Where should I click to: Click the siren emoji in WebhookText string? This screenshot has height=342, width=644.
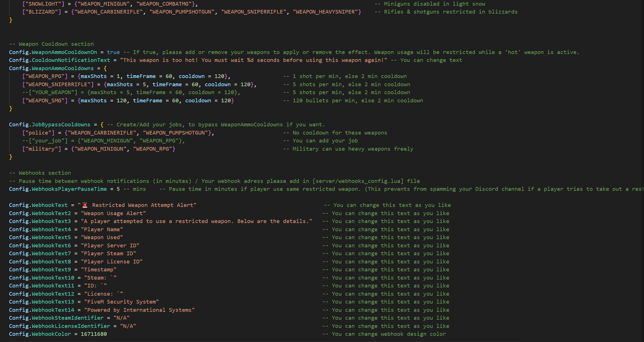(85, 205)
